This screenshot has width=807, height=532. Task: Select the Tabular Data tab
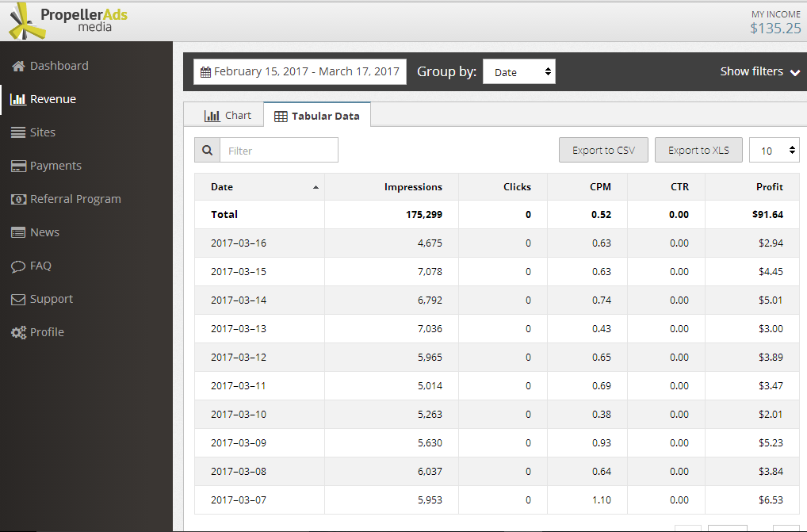317,115
